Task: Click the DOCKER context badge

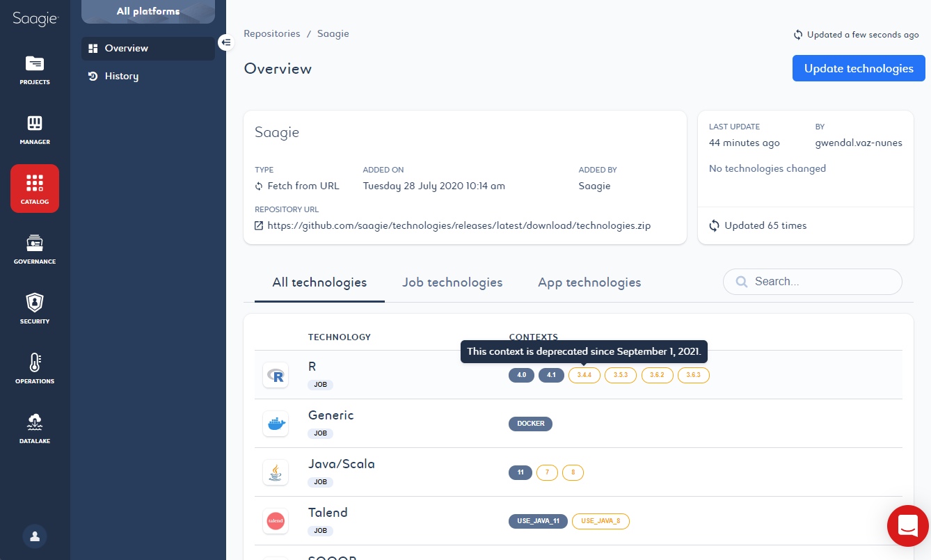Action: pos(531,424)
